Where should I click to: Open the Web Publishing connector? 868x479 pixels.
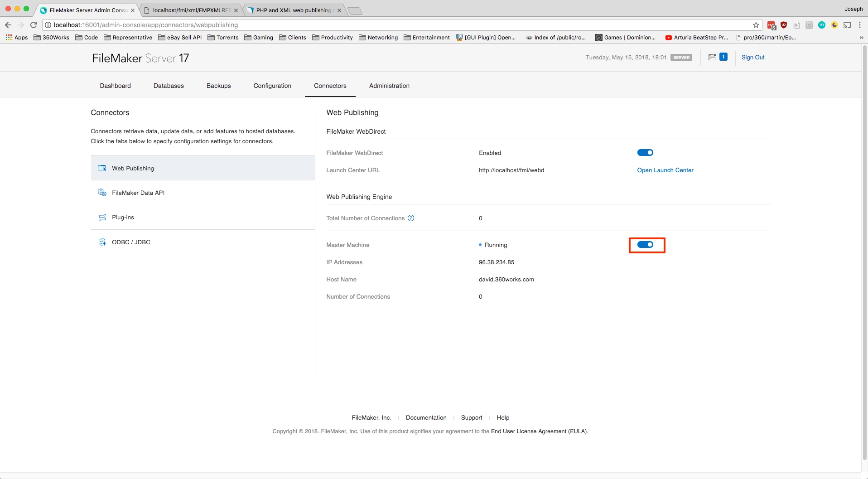(203, 168)
